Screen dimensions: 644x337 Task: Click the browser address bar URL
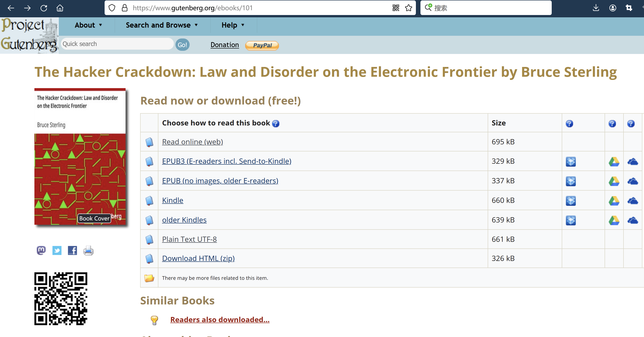tap(193, 8)
